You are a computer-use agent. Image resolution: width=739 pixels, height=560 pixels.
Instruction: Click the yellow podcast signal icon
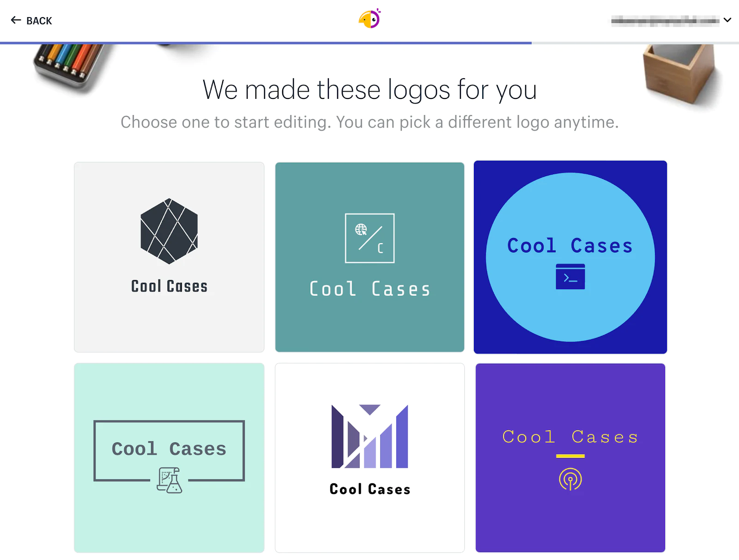coord(570,479)
